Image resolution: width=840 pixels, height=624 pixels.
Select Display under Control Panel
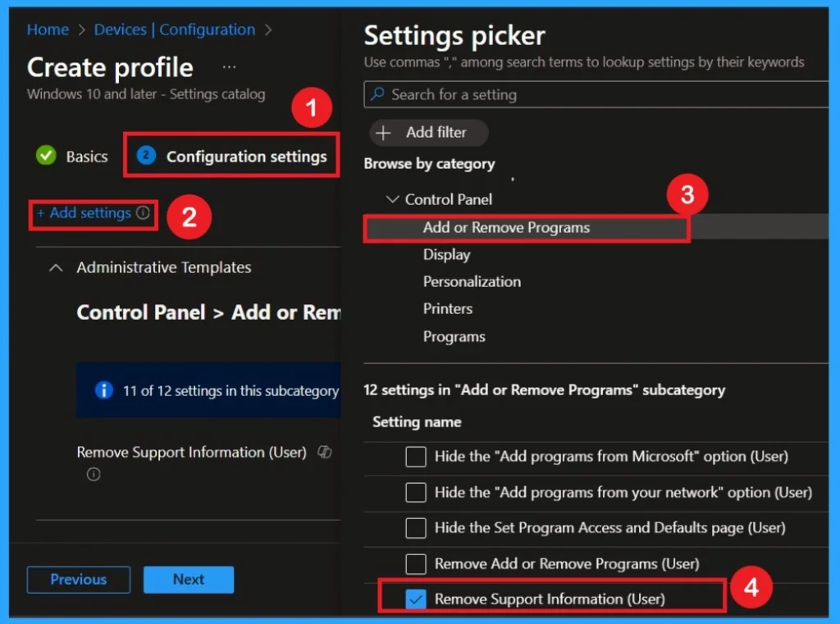tap(446, 254)
